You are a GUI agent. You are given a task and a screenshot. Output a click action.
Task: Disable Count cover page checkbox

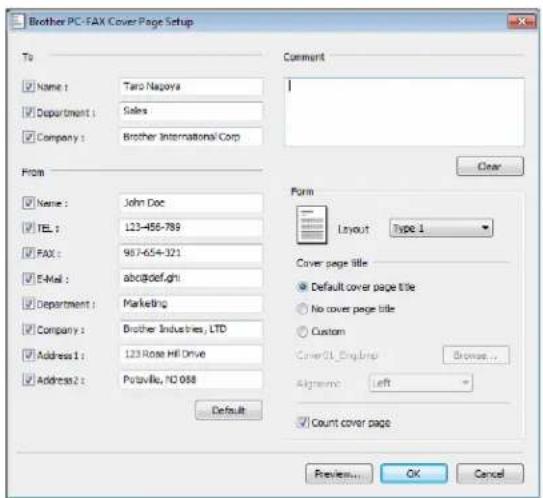[x=302, y=422]
